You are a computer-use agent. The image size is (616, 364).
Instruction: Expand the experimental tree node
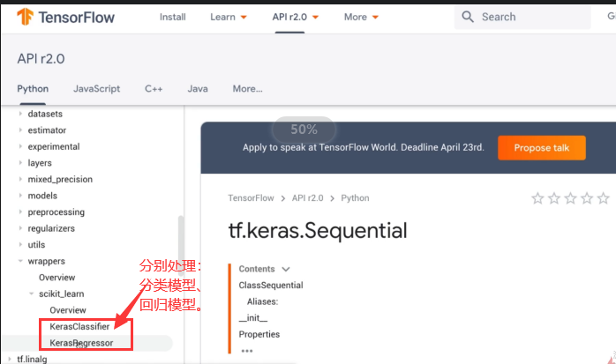point(20,146)
